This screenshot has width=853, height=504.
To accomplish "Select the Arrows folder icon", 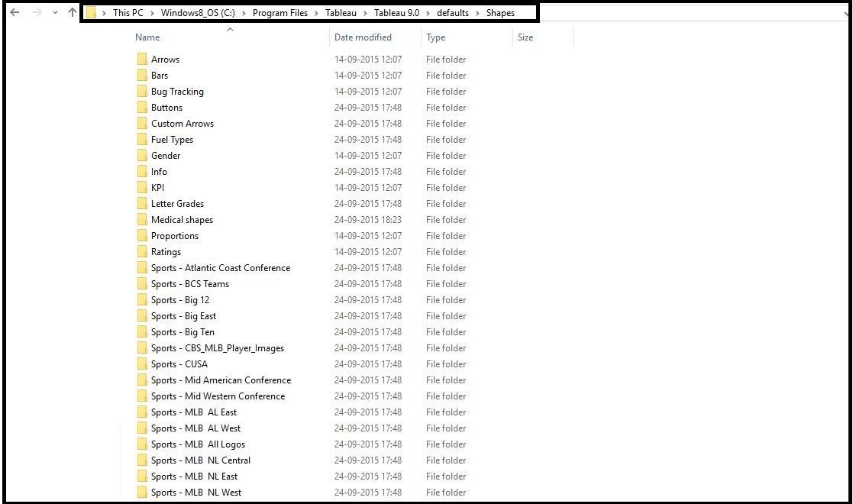I will point(142,60).
